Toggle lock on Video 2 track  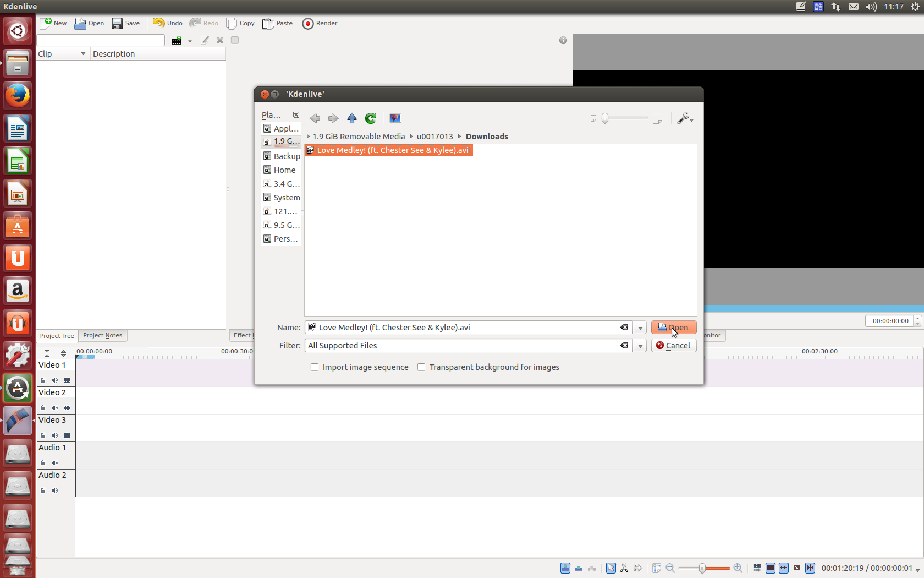[x=43, y=408]
